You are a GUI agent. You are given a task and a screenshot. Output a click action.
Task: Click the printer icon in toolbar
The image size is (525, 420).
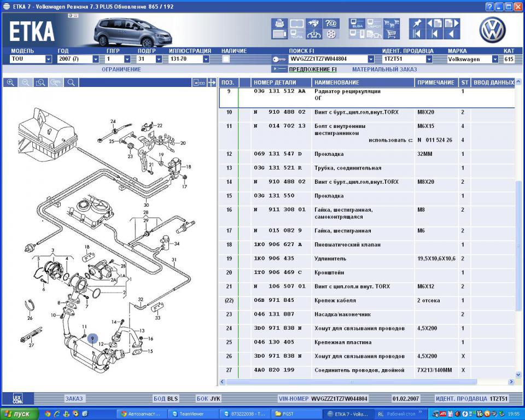279,23
